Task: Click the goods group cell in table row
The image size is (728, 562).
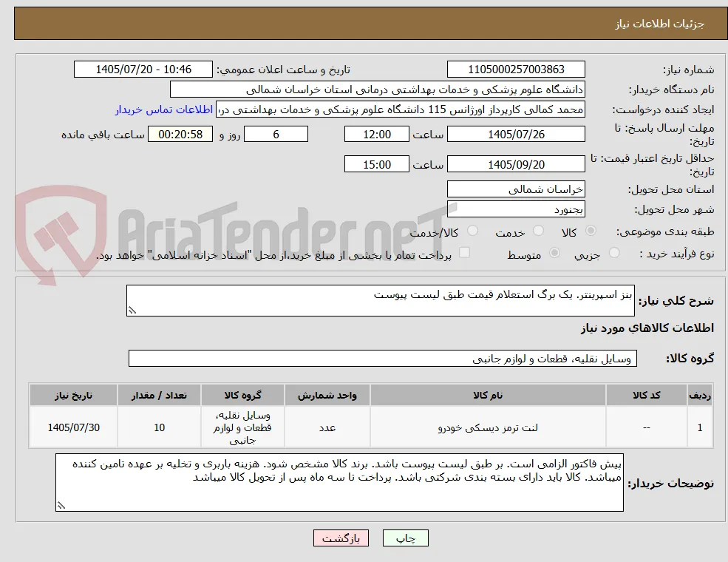Action: click(243, 427)
